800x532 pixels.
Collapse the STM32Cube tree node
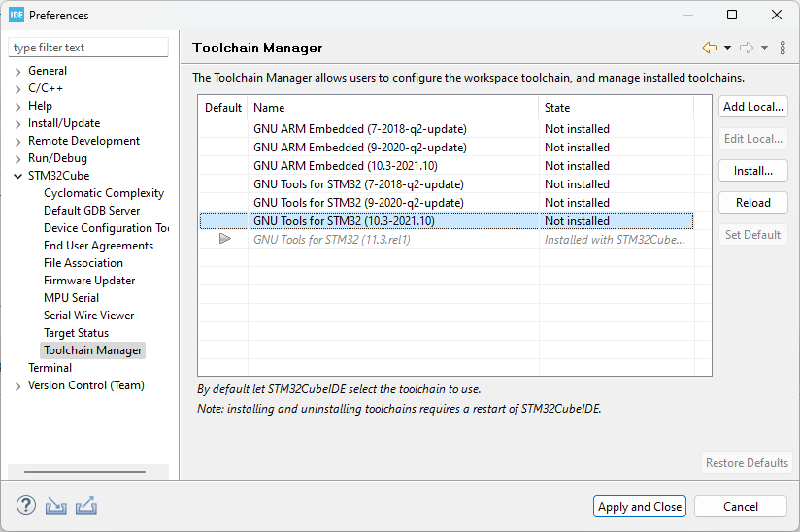point(17,176)
